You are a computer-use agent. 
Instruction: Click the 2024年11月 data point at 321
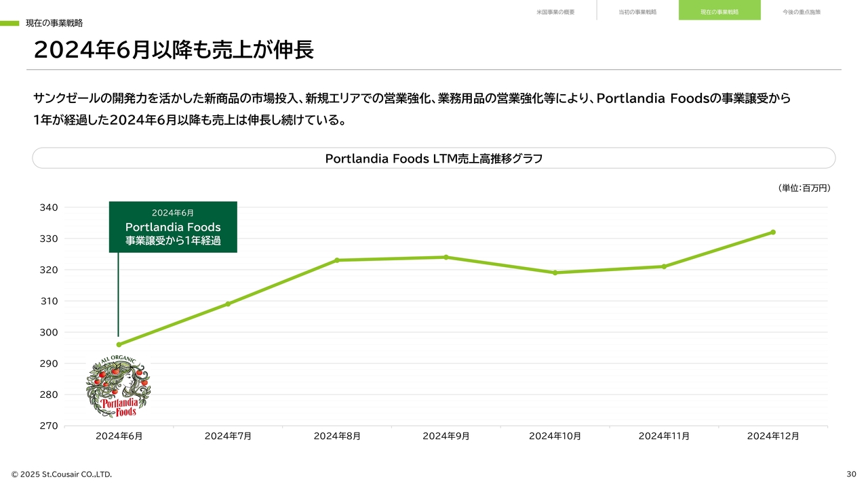click(664, 266)
